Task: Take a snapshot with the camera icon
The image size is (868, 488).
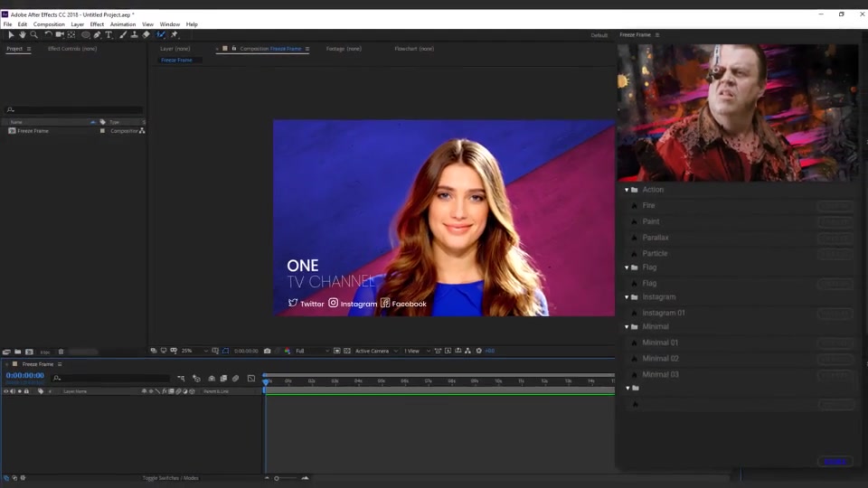Action: tap(268, 351)
